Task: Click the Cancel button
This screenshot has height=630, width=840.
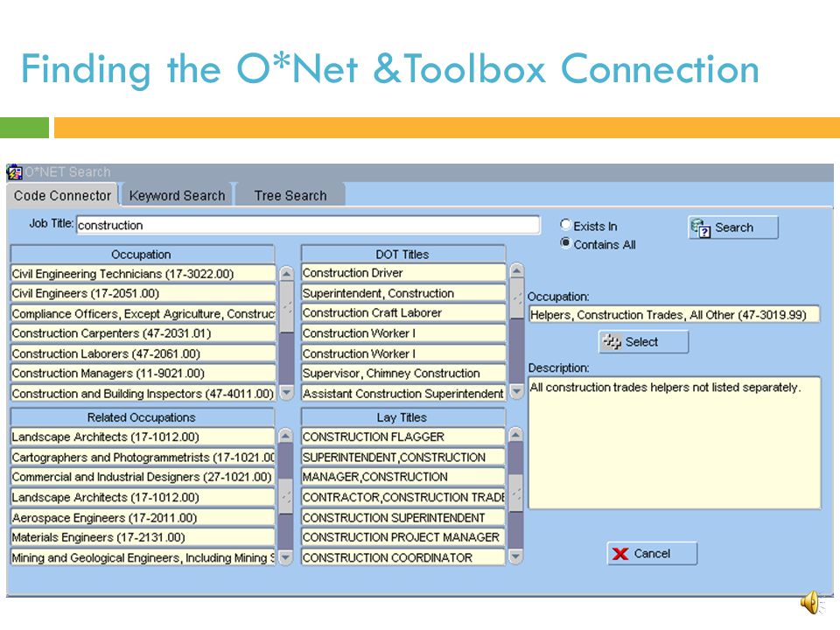Action: click(652, 553)
